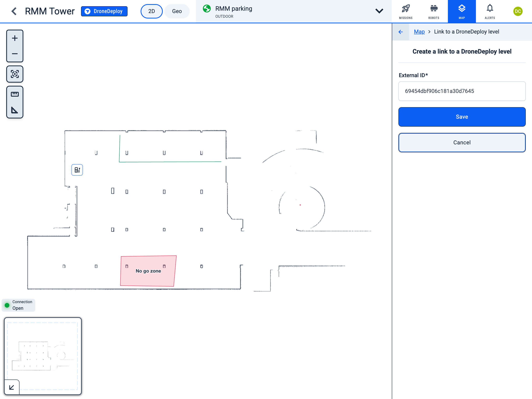Image resolution: width=532 pixels, height=399 pixels.
Task: Enable Geo view mode
Action: pos(177,11)
